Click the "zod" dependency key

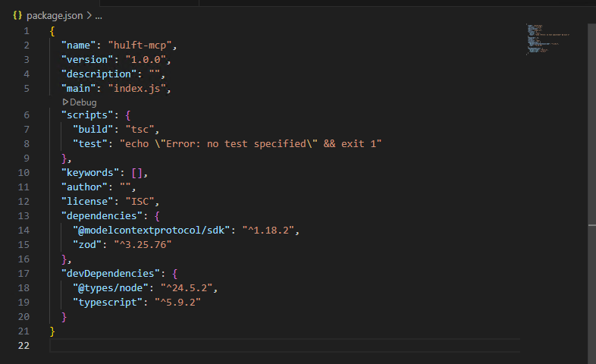point(87,245)
